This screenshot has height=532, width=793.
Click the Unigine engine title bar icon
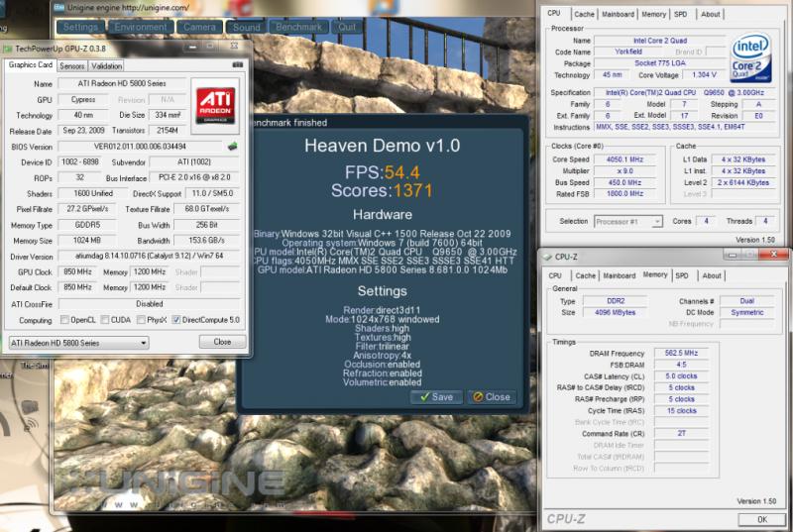click(59, 8)
